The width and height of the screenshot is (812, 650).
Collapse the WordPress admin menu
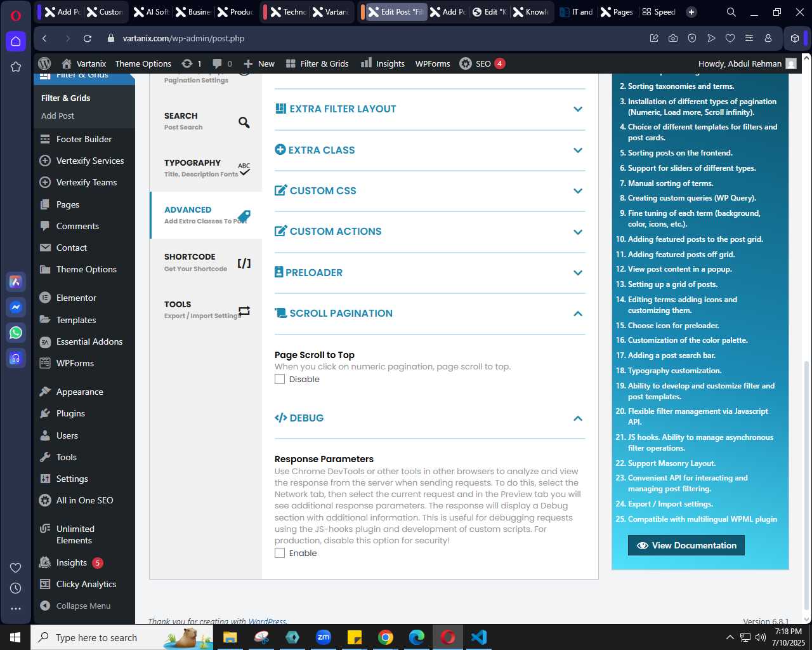pos(75,606)
